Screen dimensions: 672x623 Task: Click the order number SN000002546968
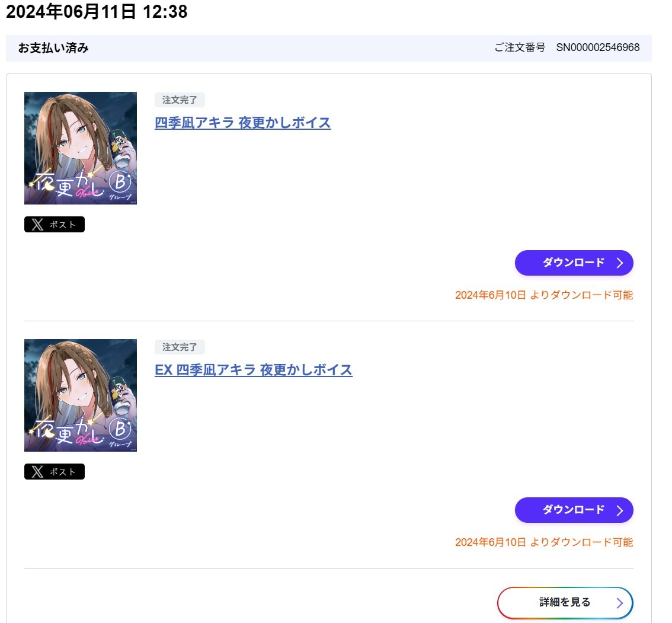(598, 47)
